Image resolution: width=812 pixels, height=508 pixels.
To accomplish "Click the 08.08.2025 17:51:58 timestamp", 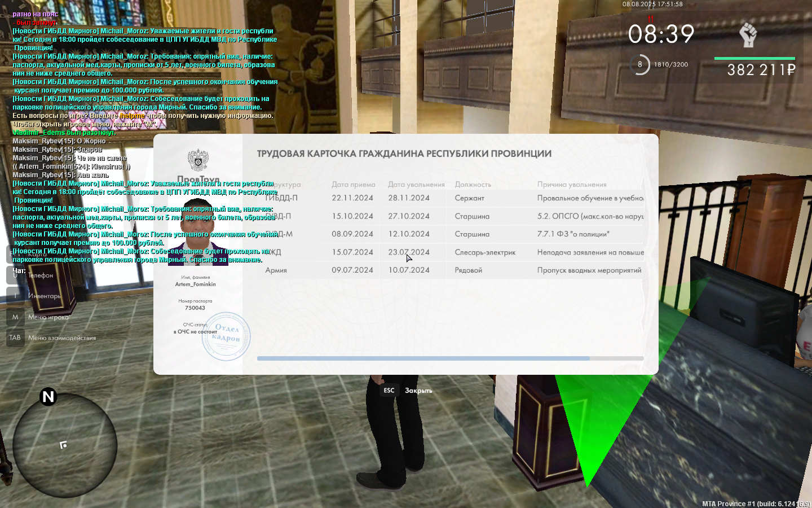I will coord(652,4).
